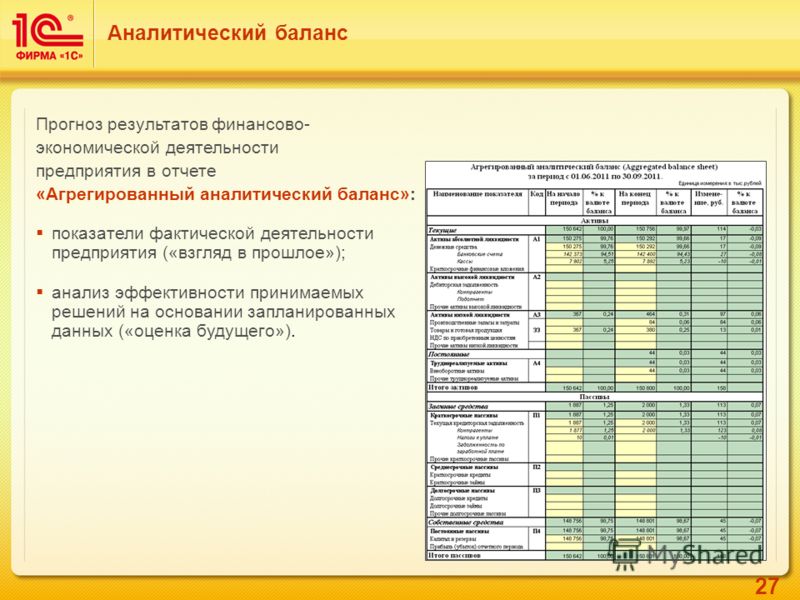Click the table title with "Aggregated balance sheet"
This screenshot has height=600, width=800.
click(x=594, y=167)
